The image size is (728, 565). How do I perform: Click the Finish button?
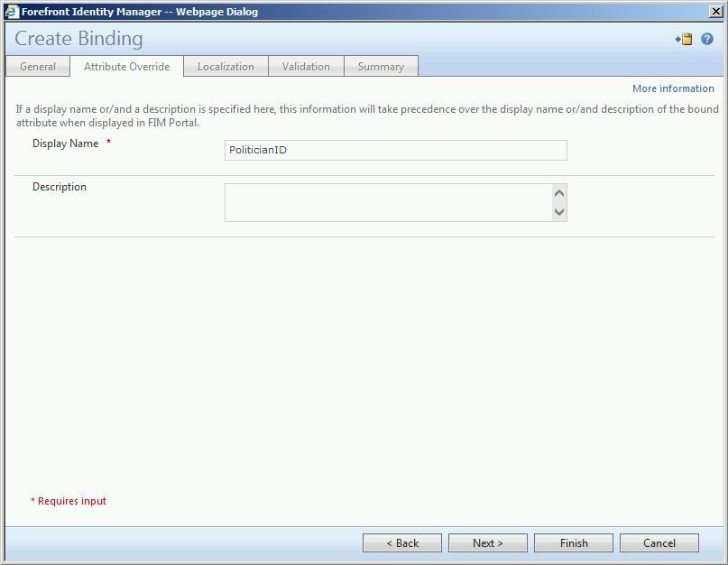tap(574, 542)
